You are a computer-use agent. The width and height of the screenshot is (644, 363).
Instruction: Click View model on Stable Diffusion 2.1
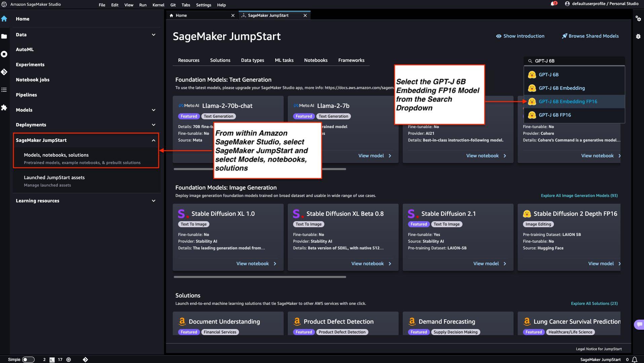[490, 264]
